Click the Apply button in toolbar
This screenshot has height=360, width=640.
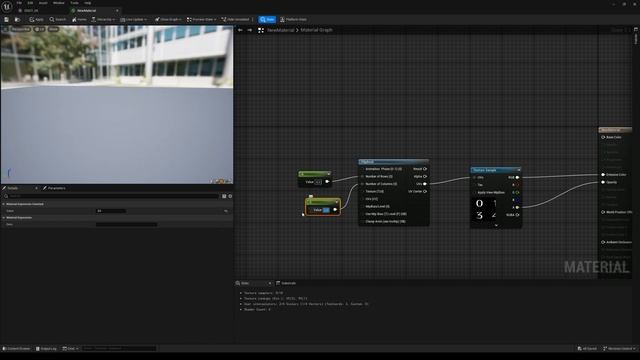coord(36,20)
